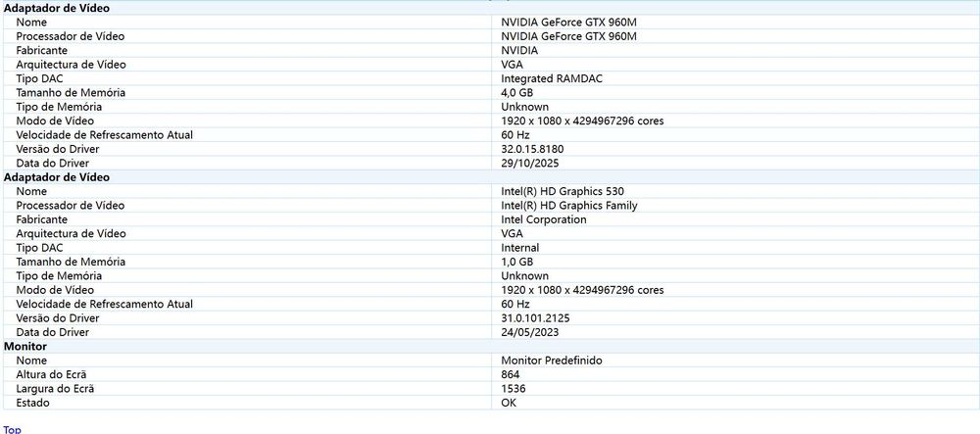Screen dimensions: 980x434
Task: Click "Data do Driver" label beside 29/10/2025
Action: click(x=53, y=163)
